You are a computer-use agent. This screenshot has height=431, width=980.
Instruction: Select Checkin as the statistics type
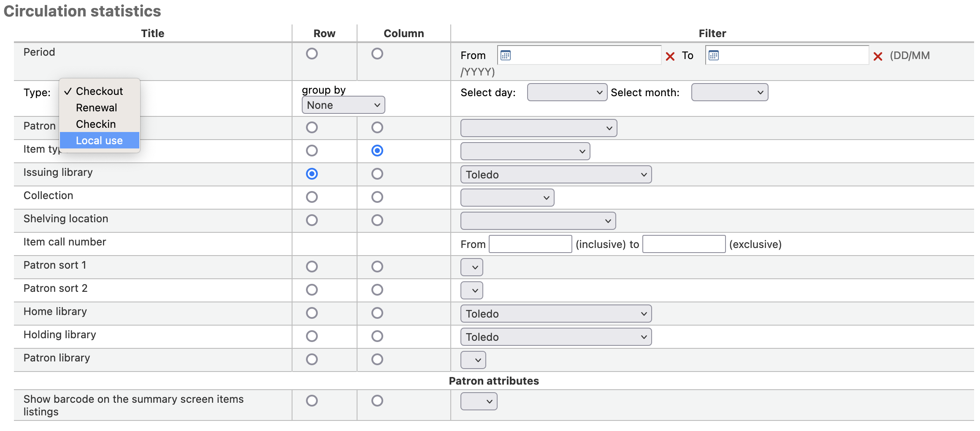point(96,124)
